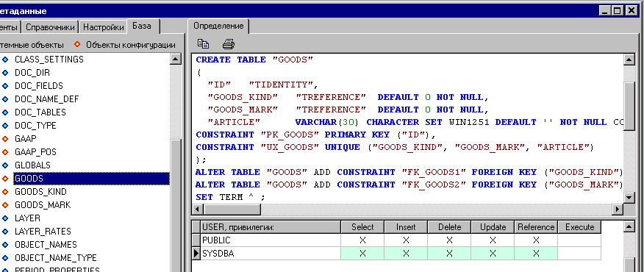Viewport: 644px width, 272px height.
Task: Click the SQL horizontal scrollbar thumb
Action: coord(232,209)
